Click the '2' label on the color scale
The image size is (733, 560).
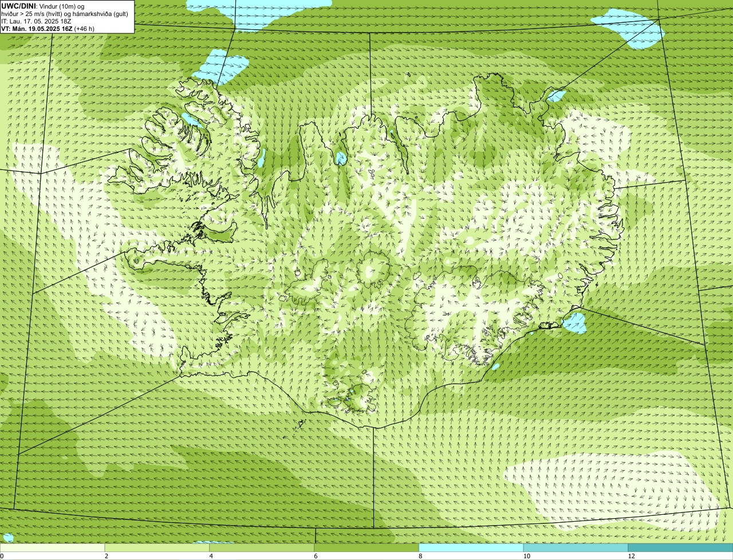tap(107, 556)
